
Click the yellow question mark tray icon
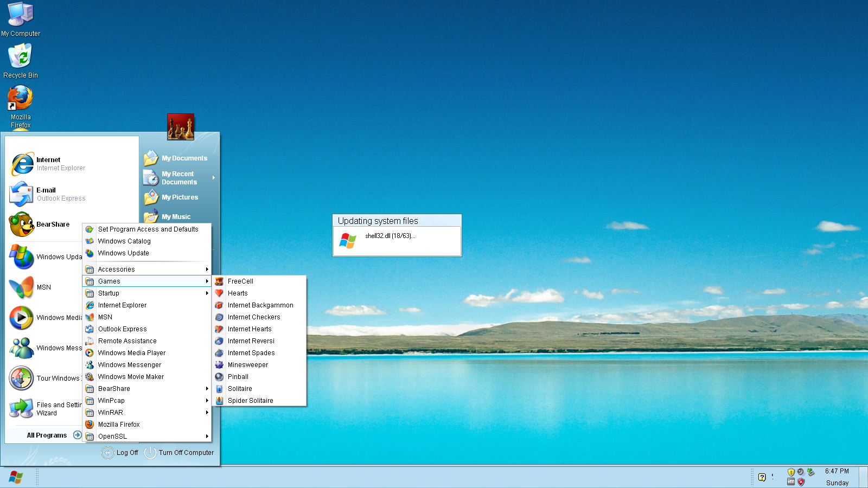click(x=762, y=477)
